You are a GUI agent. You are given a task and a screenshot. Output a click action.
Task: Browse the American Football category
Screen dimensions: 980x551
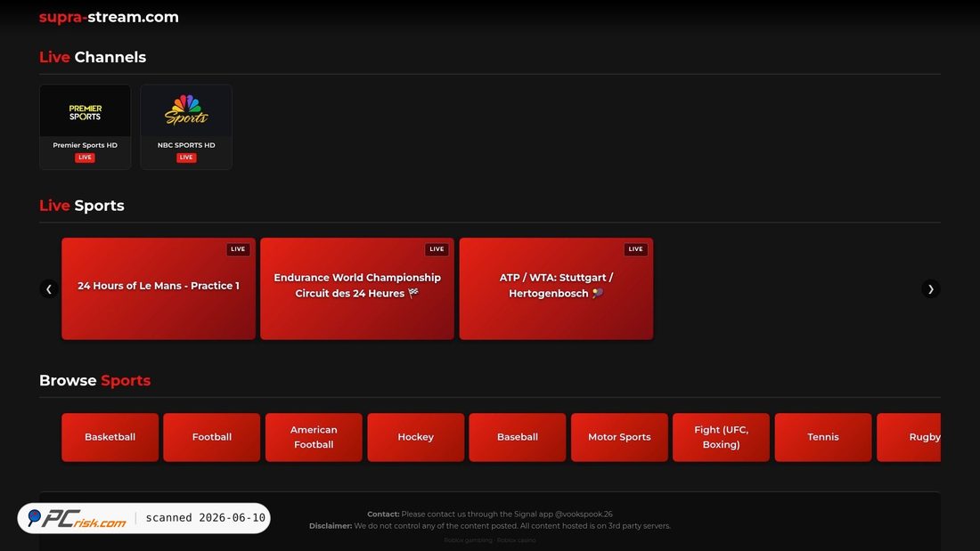[314, 437]
